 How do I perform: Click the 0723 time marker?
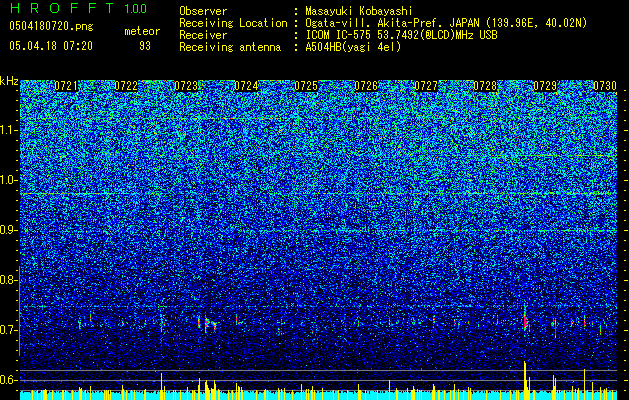(186, 86)
